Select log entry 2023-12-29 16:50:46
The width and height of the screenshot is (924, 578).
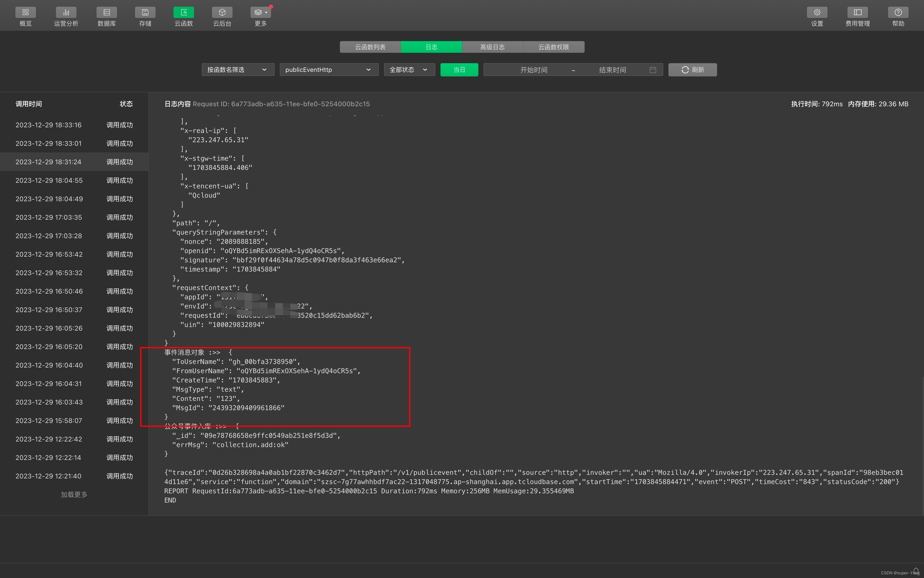(74, 291)
